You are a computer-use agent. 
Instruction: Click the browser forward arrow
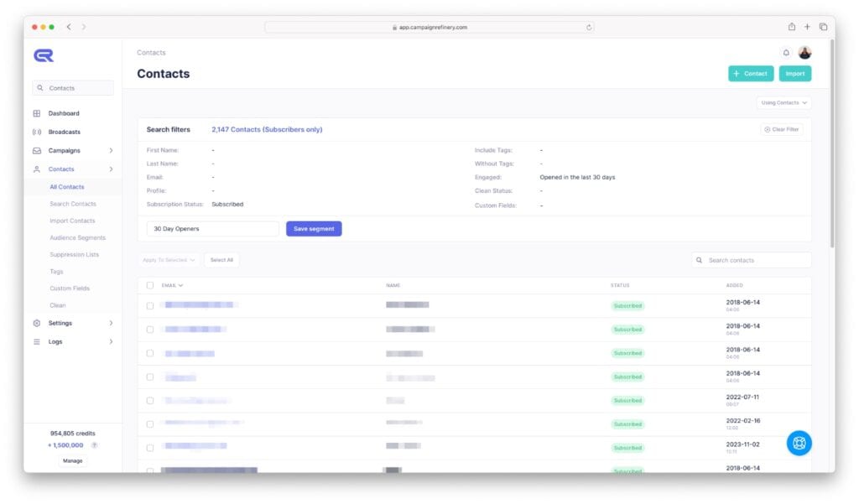pos(84,27)
